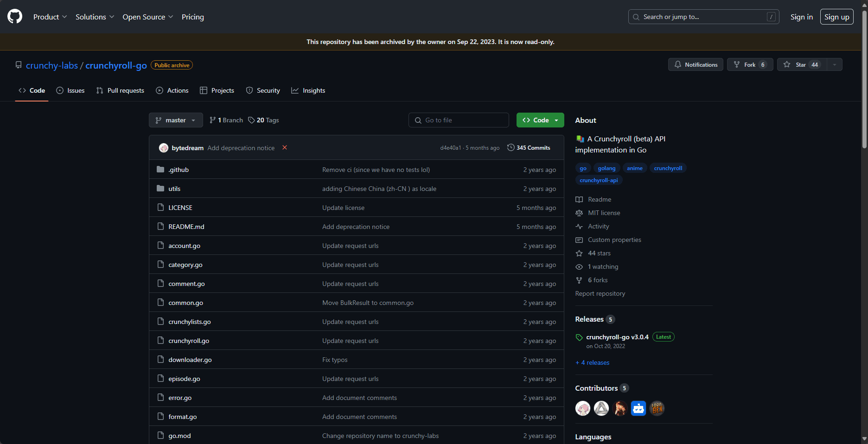Dismiss the deprecation notice with the X icon
868x444 pixels.
(284, 147)
